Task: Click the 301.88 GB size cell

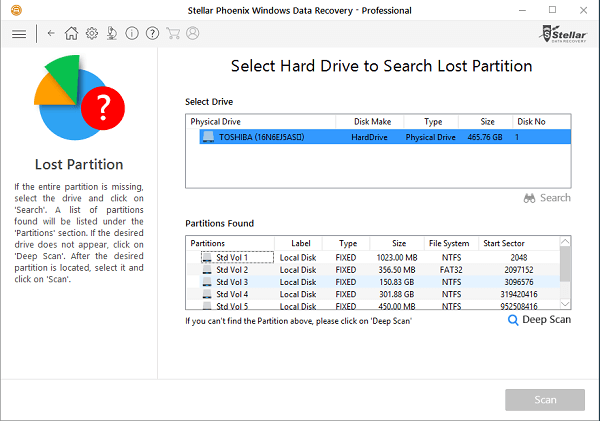Action: [397, 294]
